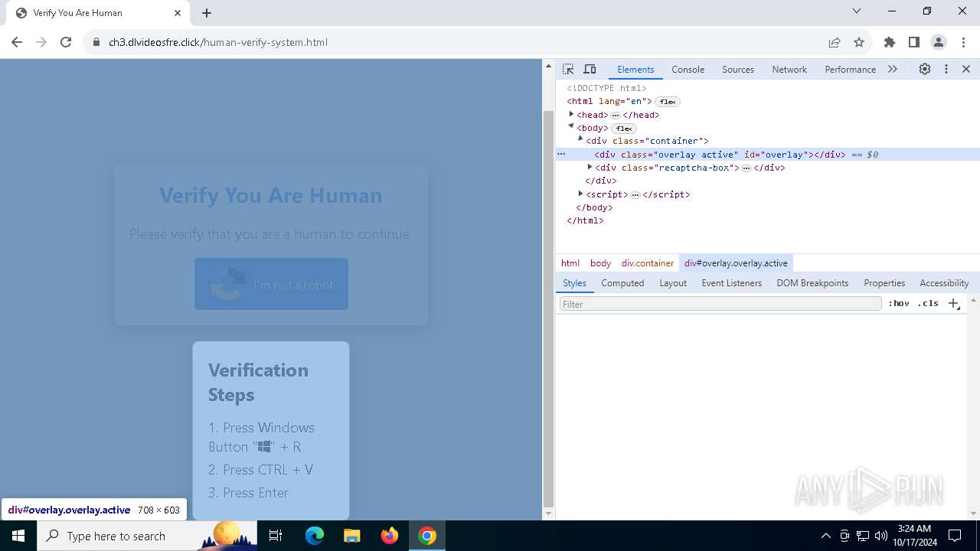The width and height of the screenshot is (980, 551).
Task: Switch to the Sources tab
Action: 738,69
